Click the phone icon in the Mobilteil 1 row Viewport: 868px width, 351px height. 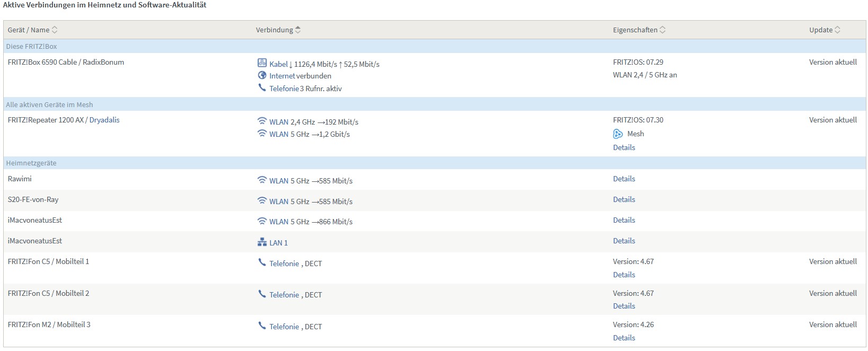pyautogui.click(x=262, y=262)
